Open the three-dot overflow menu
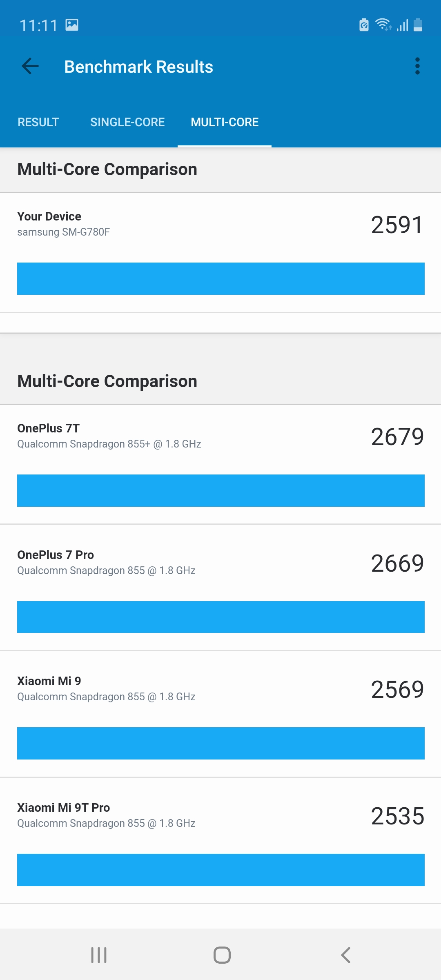 (x=417, y=66)
